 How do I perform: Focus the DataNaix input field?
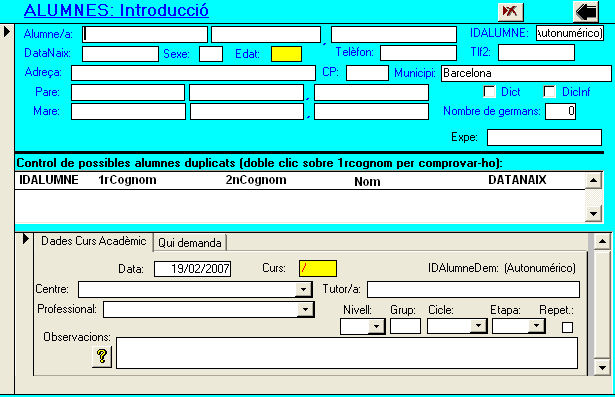coord(120,54)
